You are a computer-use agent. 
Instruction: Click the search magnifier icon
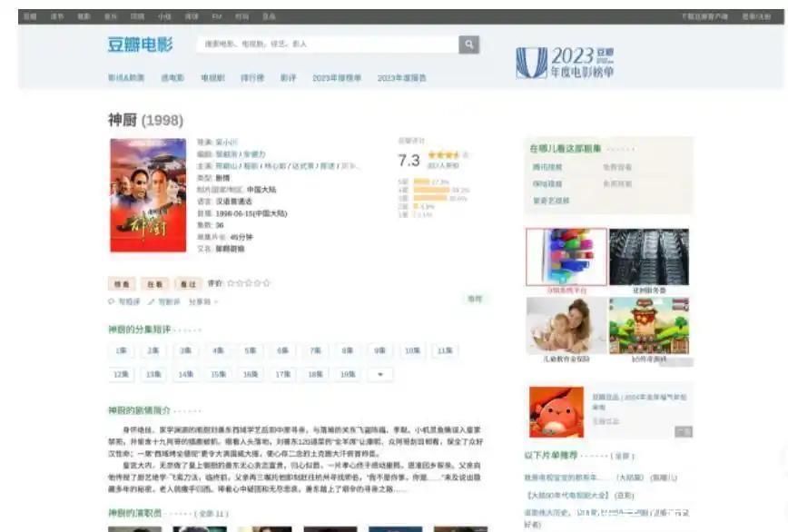(468, 44)
